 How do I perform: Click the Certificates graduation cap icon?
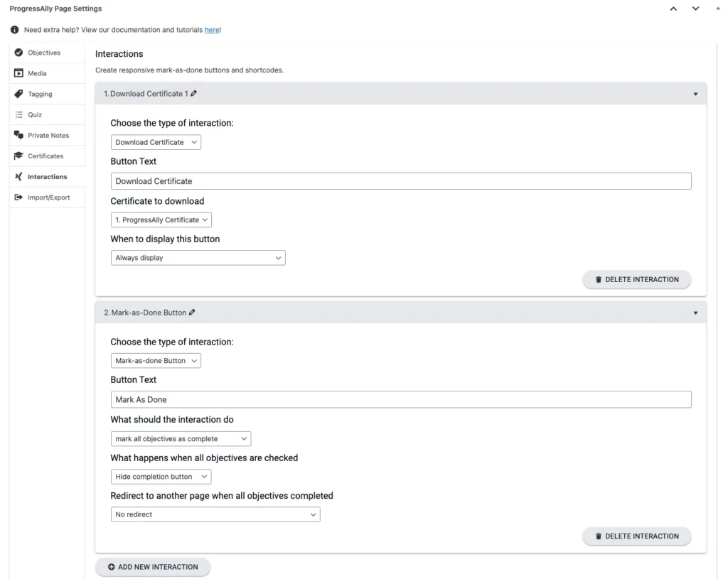[x=18, y=156]
